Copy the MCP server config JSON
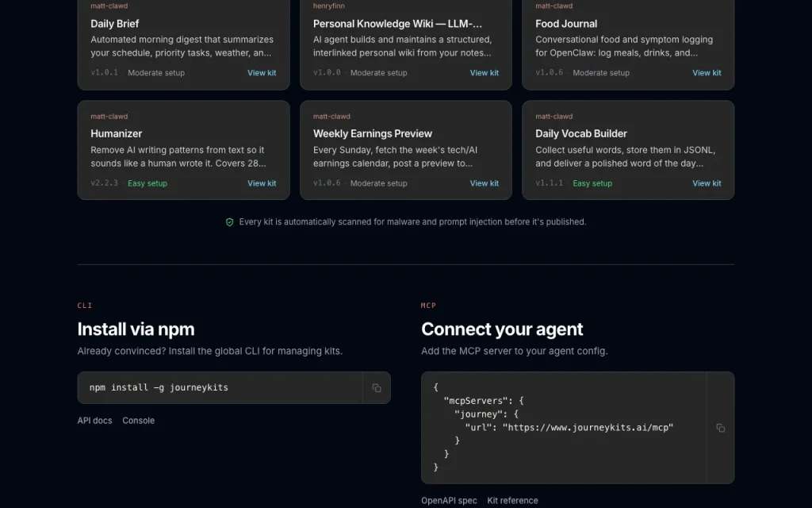The width and height of the screenshot is (812, 508). (720, 428)
